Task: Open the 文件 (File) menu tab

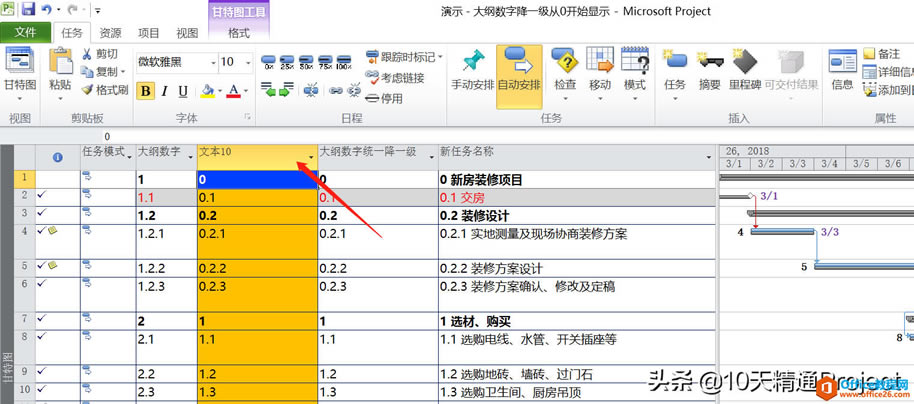Action: [x=25, y=33]
